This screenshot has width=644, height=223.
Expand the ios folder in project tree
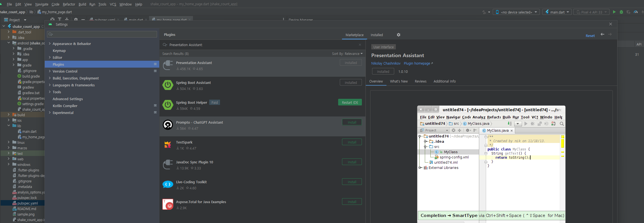point(9,120)
